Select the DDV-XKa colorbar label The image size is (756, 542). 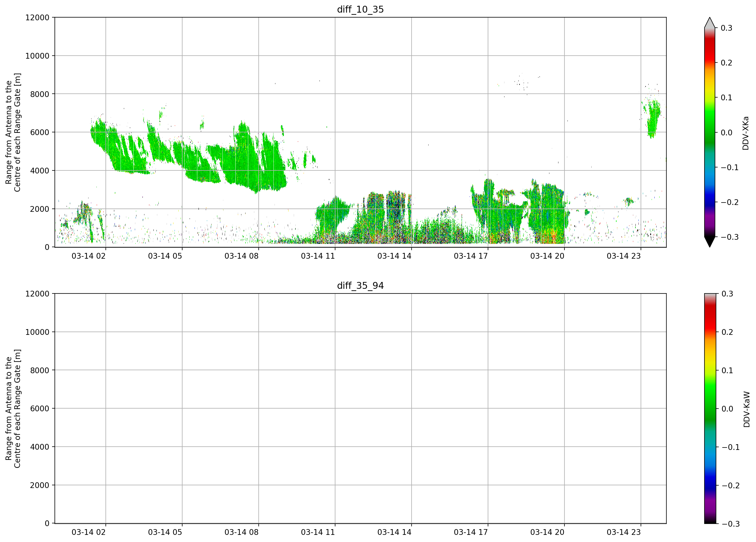pos(745,133)
